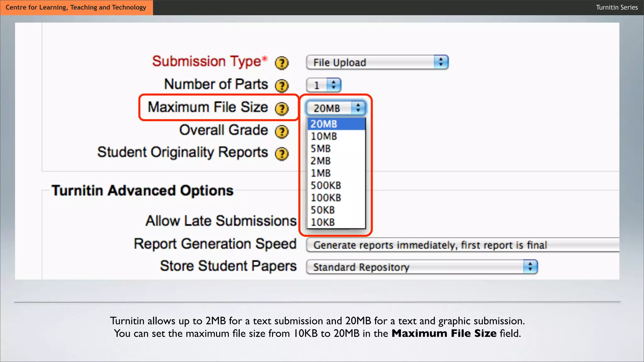
Task: Click the Maximum File Size 20MB selector
Action: pyautogui.click(x=336, y=108)
